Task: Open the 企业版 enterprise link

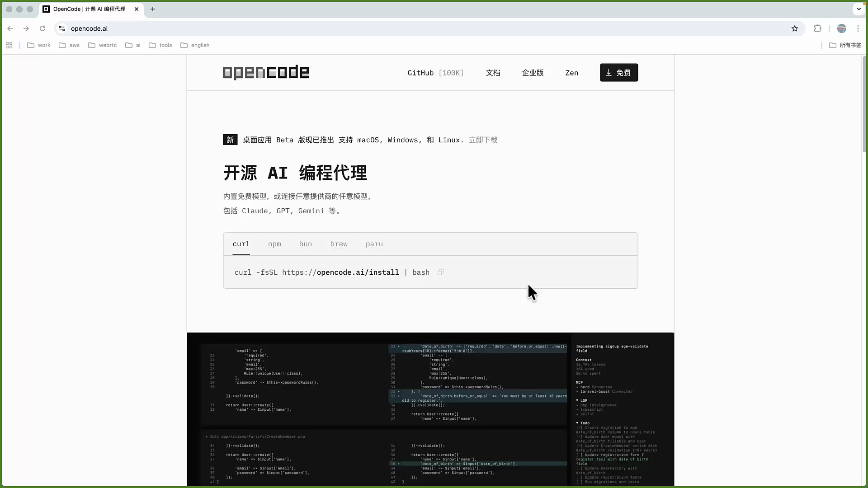Action: [533, 73]
